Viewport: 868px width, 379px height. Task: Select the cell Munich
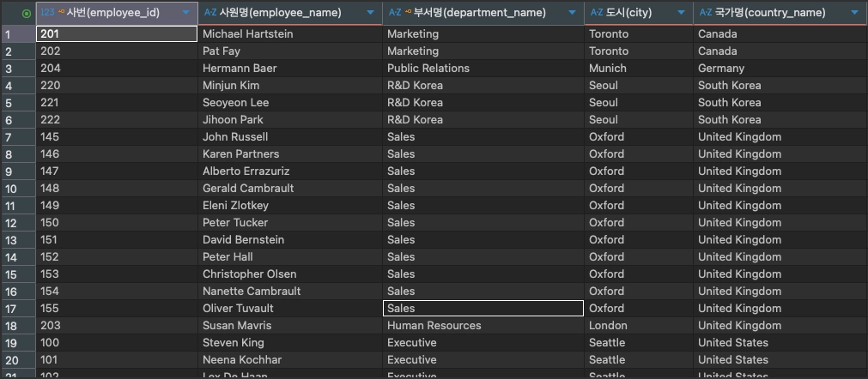639,69
